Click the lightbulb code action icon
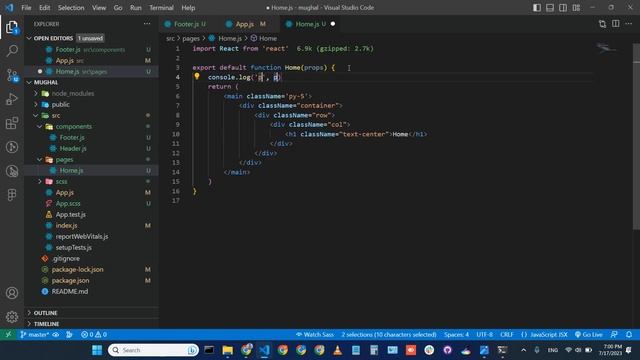640x360 pixels. coord(197,76)
